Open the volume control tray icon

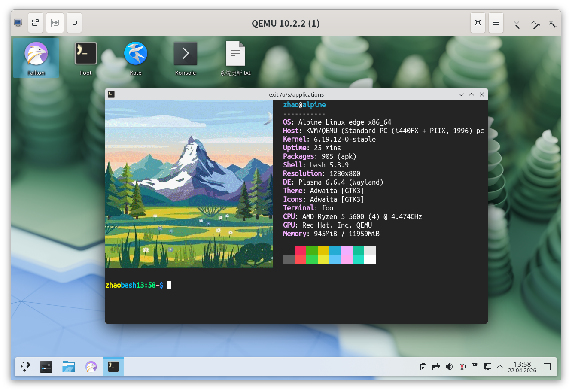[449, 367]
